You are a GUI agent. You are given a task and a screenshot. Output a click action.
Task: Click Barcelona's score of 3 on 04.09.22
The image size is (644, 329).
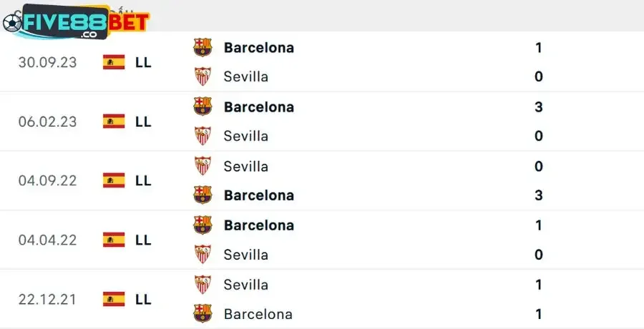[539, 195]
